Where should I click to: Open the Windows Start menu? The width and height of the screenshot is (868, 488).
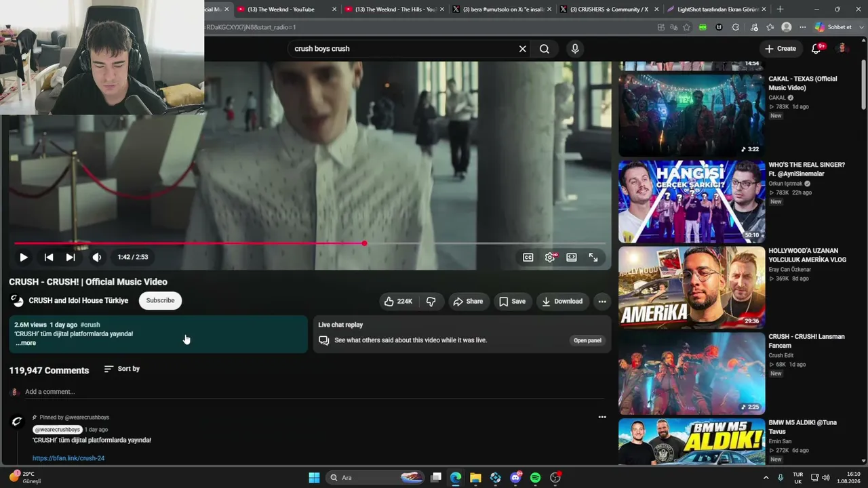[314, 478]
